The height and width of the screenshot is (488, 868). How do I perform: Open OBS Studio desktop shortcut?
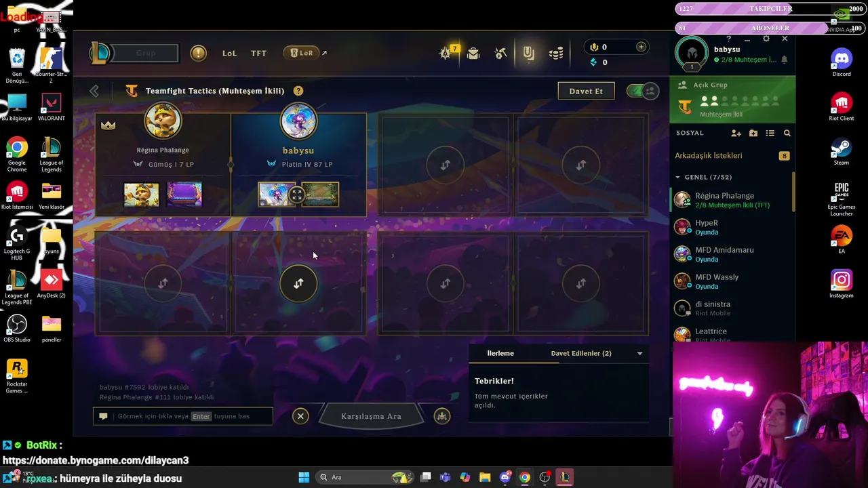(17, 328)
